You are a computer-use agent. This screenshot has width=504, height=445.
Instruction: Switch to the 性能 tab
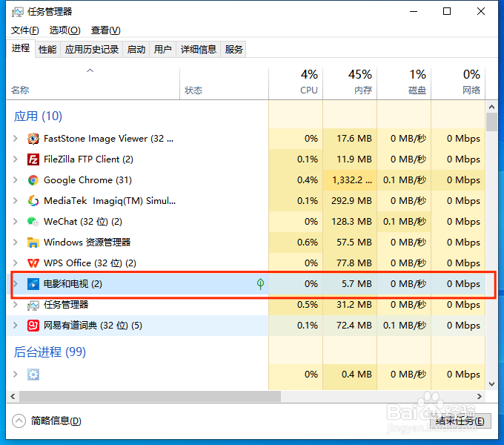pos(47,50)
